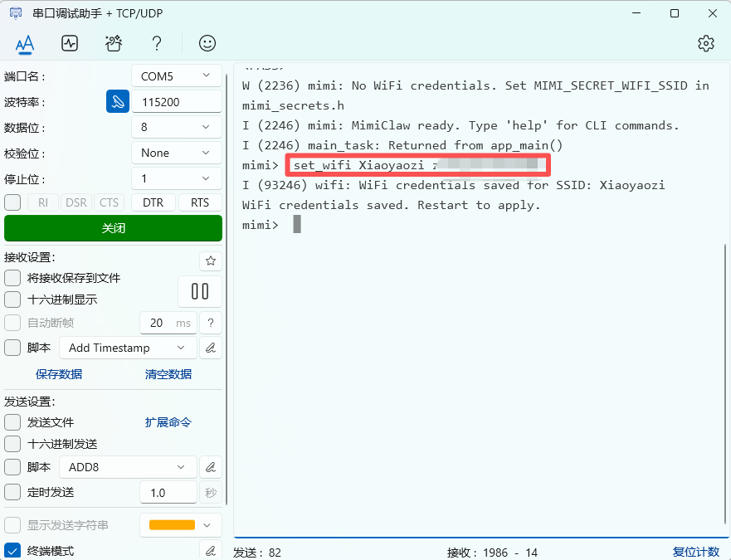Click the terminal output vertical scrollbar
Screen dimensions: 731x560
tap(725, 382)
